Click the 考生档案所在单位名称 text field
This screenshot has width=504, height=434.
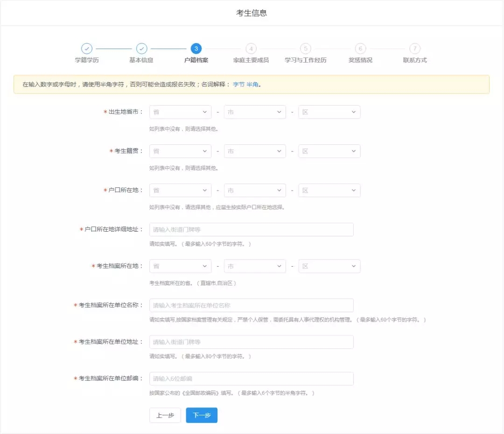pyautogui.click(x=251, y=306)
